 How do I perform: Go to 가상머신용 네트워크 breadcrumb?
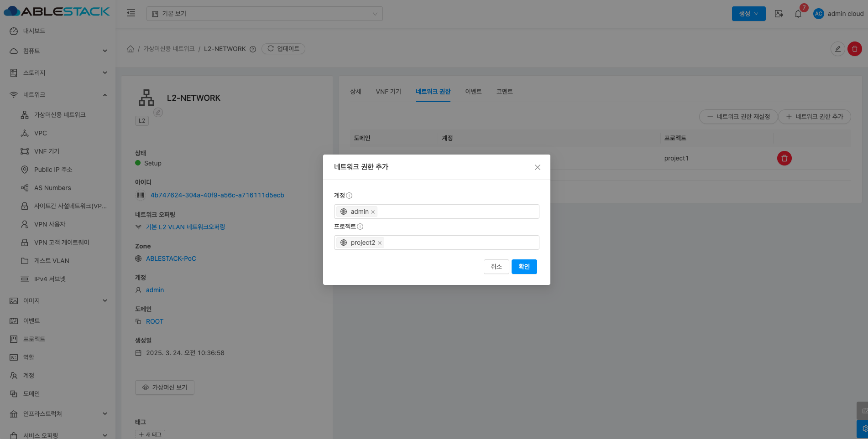169,49
